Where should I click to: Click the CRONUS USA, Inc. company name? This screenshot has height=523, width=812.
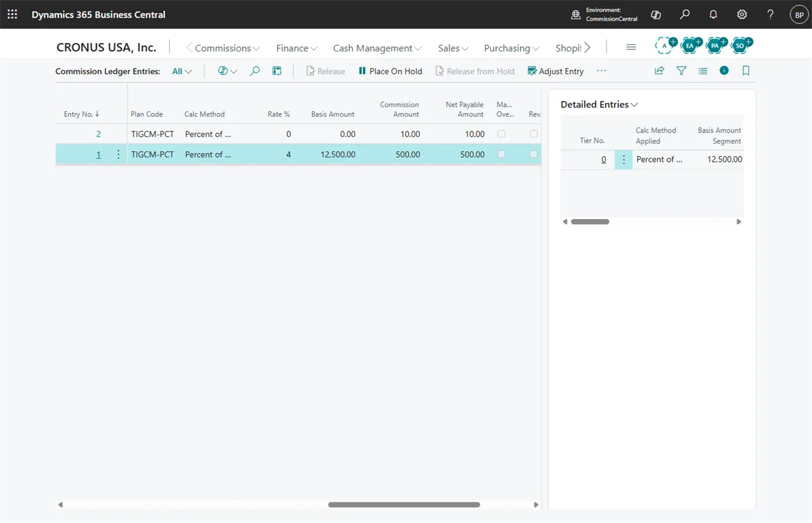[107, 48]
